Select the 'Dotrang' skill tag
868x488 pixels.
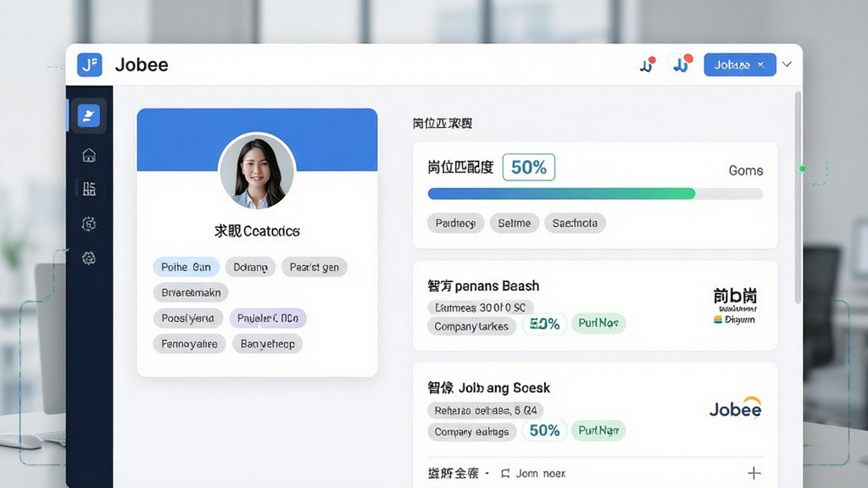point(250,267)
